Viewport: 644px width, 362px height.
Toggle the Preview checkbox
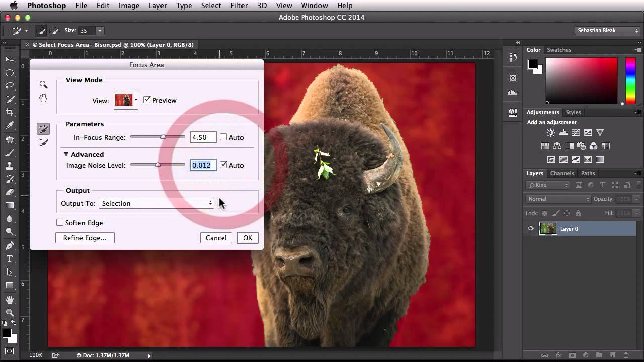pos(147,100)
